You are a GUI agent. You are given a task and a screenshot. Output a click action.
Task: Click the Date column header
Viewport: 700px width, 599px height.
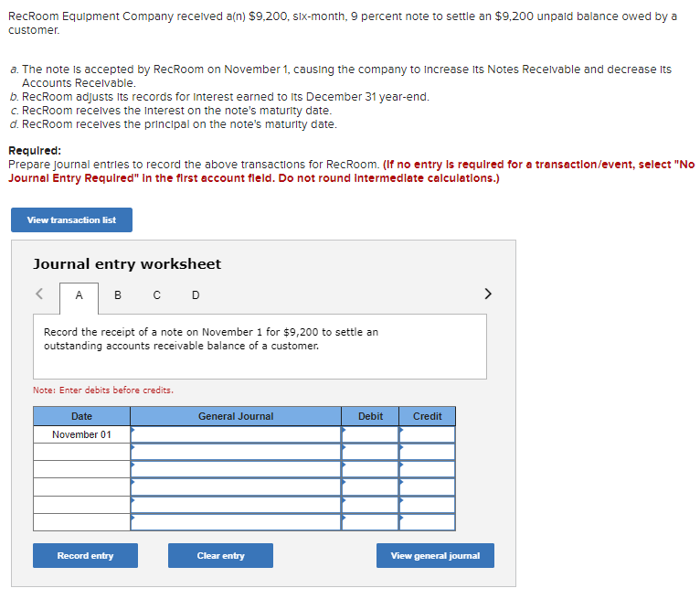(x=81, y=416)
